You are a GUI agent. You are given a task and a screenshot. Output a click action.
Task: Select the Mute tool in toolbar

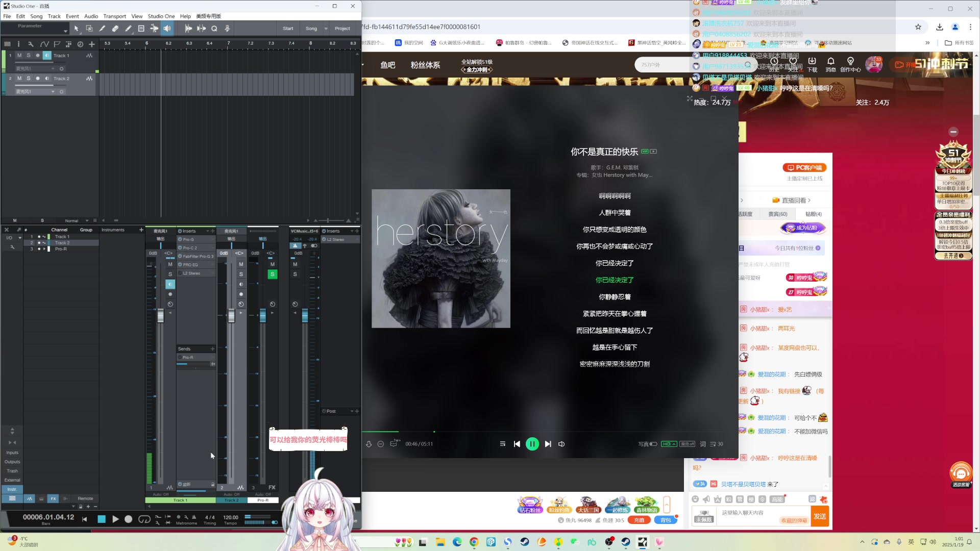pos(141,29)
